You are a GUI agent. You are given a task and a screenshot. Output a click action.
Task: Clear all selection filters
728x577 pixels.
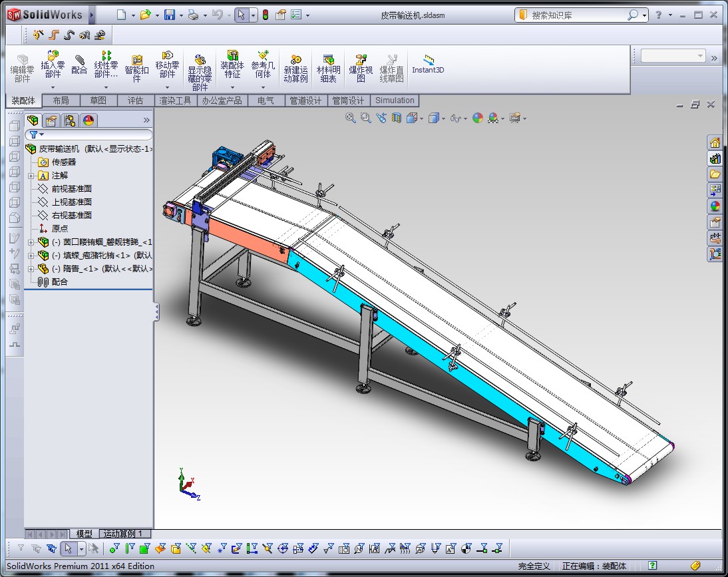pos(36,548)
